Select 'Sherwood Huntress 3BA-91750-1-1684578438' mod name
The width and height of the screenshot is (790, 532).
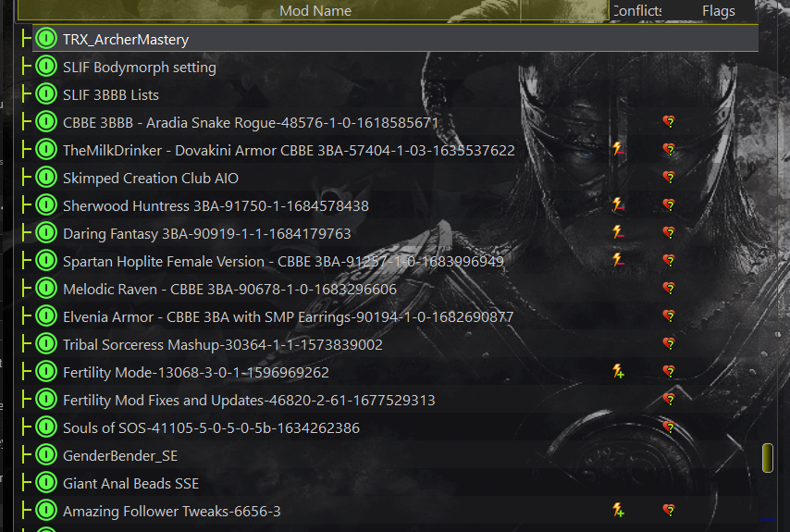[x=216, y=205]
